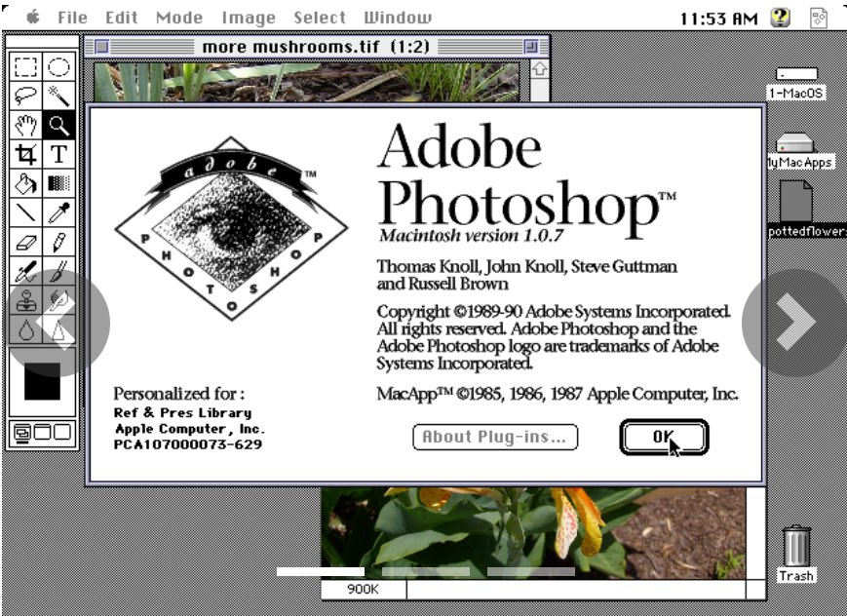847x616 pixels.
Task: Select the Zoom magnifier tool
Action: 58,126
